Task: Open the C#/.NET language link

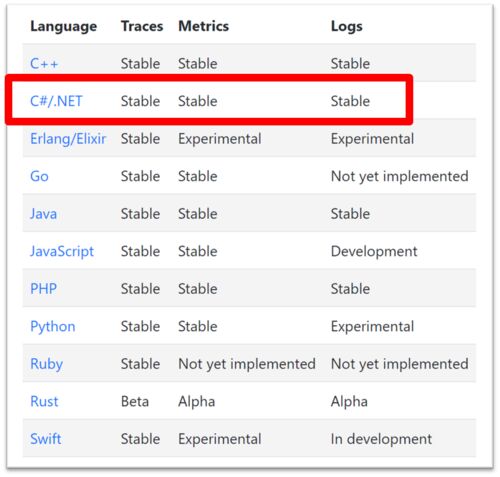Action: (56, 101)
